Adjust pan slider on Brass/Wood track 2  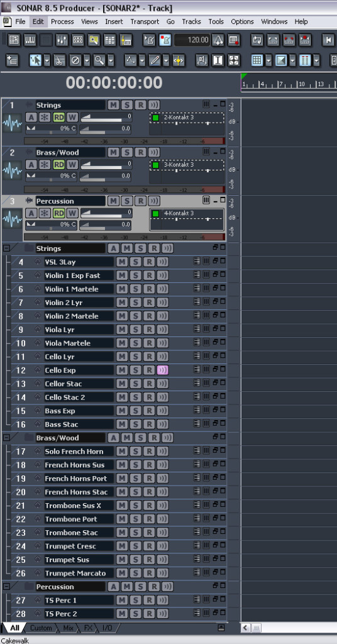pyautogui.click(x=51, y=176)
